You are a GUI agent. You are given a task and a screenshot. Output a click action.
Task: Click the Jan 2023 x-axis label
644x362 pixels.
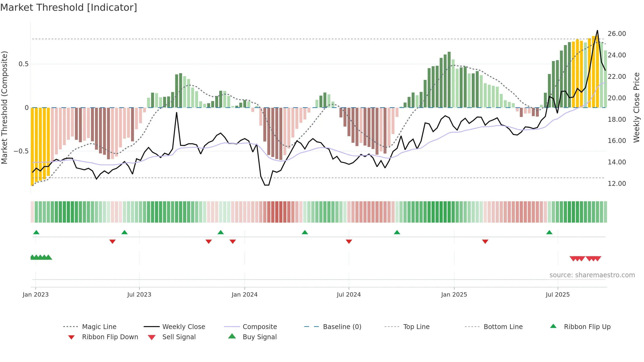(x=36, y=295)
